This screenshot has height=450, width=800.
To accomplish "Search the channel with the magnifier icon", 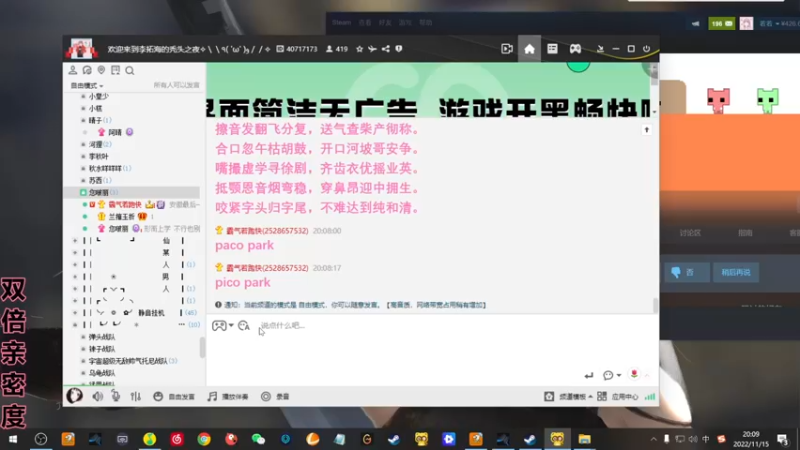I will 130,70.
